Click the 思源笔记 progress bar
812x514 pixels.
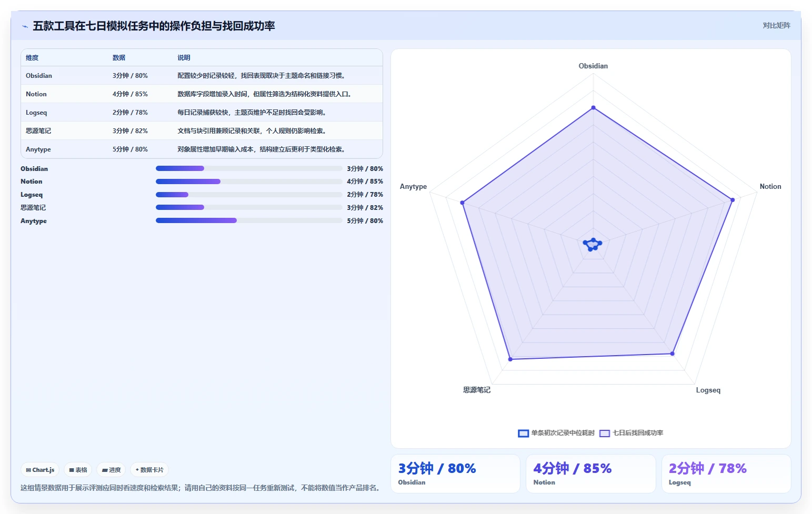click(249, 207)
